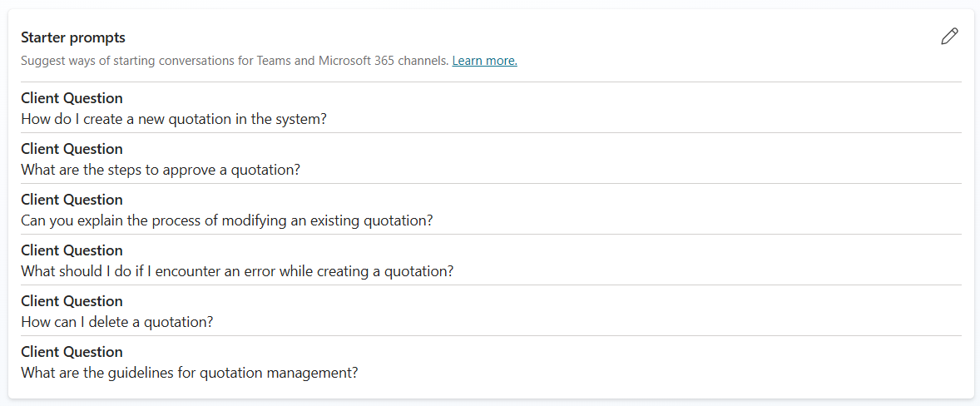Choose the 'guidelines for quotation management' prompt
The width and height of the screenshot is (980, 406).
tap(190, 373)
